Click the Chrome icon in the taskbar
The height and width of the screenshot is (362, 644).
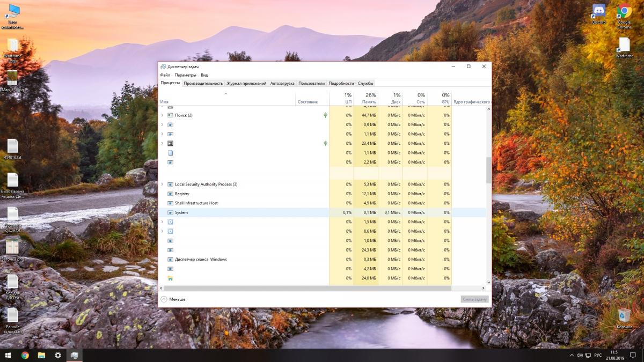tap(25, 355)
